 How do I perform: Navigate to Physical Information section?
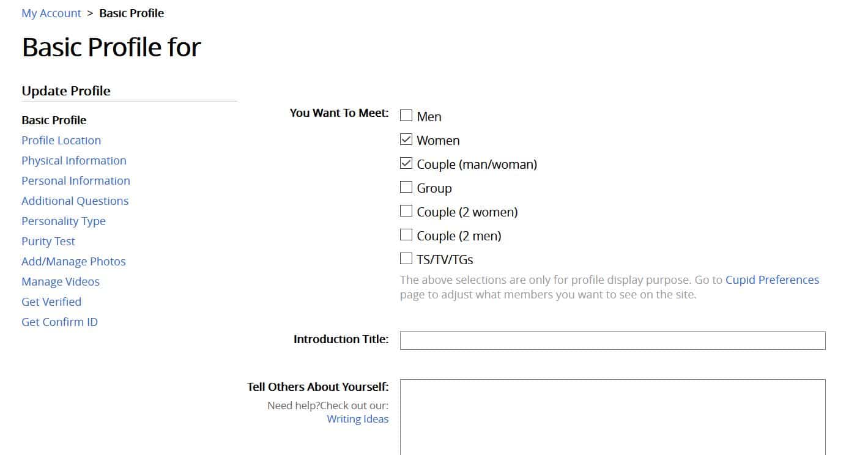point(74,160)
